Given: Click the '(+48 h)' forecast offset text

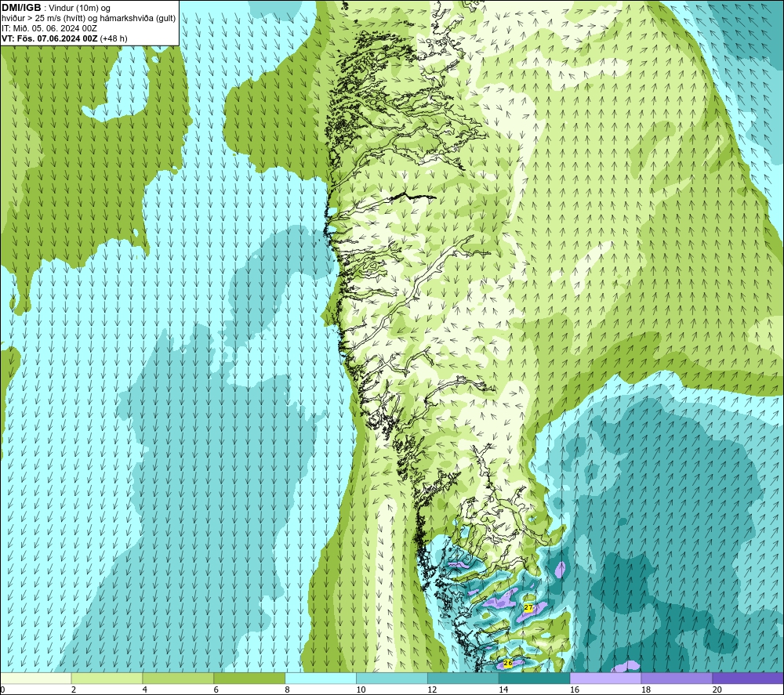Looking at the screenshot, I should point(114,38).
